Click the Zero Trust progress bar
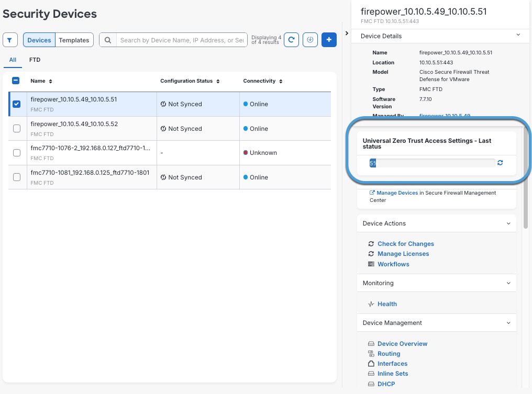Screen dimensions: 532x394 [432, 163]
